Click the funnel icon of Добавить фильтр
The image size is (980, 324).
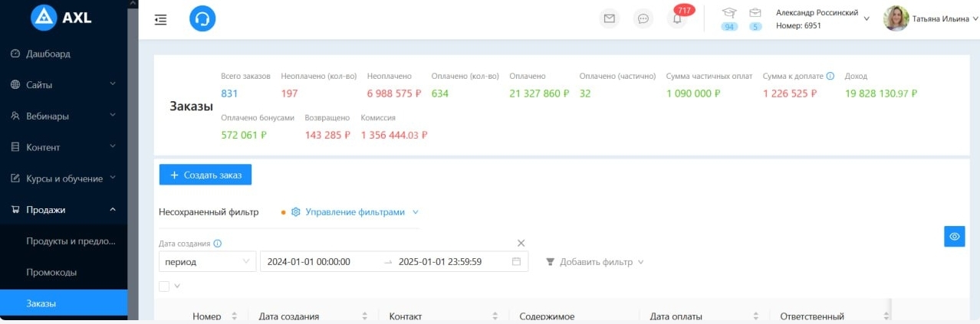click(550, 262)
